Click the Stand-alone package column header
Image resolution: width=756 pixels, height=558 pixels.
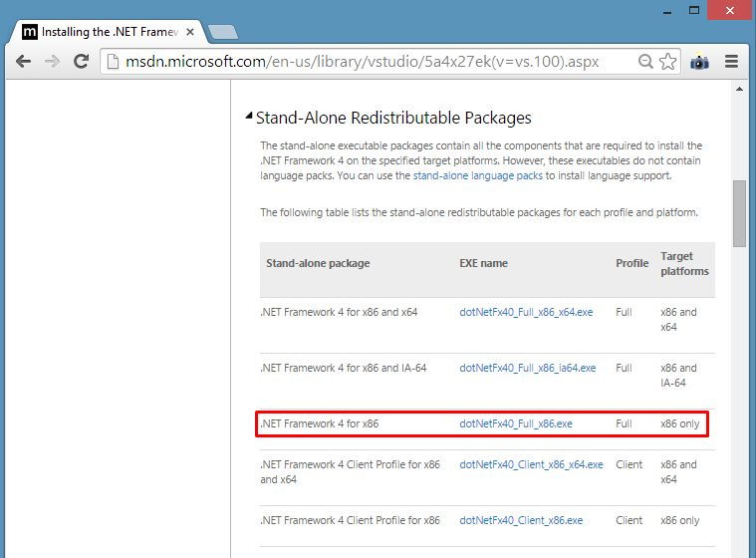318,263
